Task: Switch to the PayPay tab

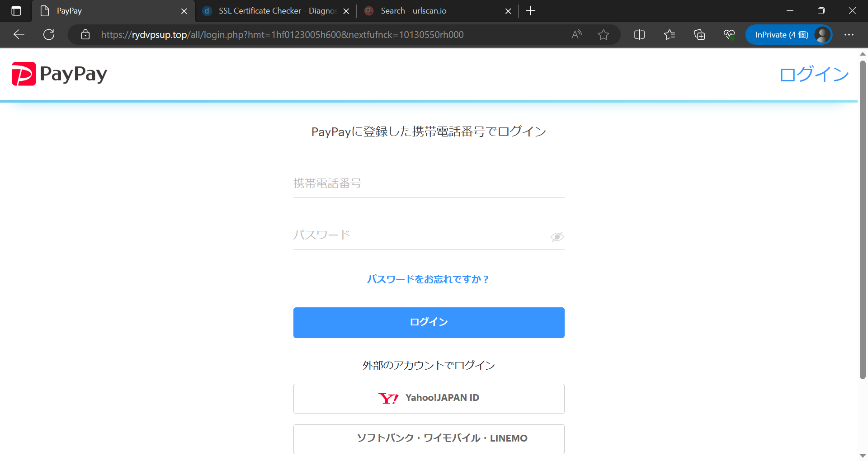Action: tap(113, 11)
